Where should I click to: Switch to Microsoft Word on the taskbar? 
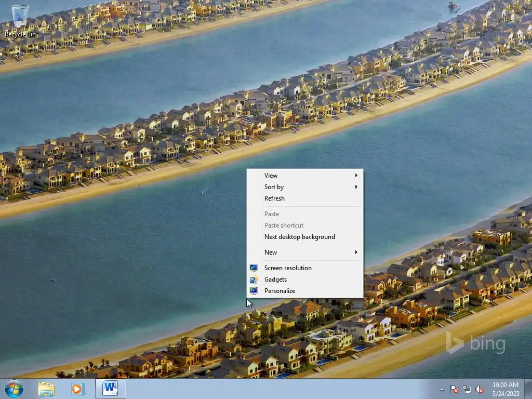[111, 389]
